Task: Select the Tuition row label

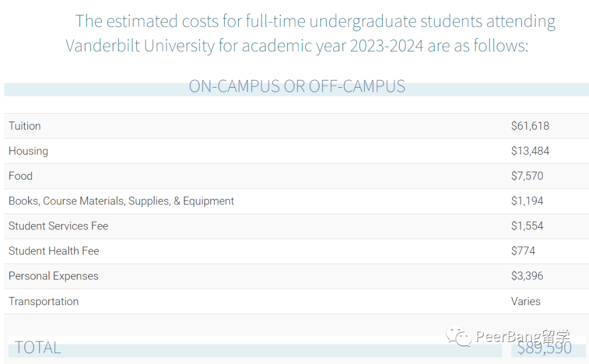Action: (x=25, y=126)
